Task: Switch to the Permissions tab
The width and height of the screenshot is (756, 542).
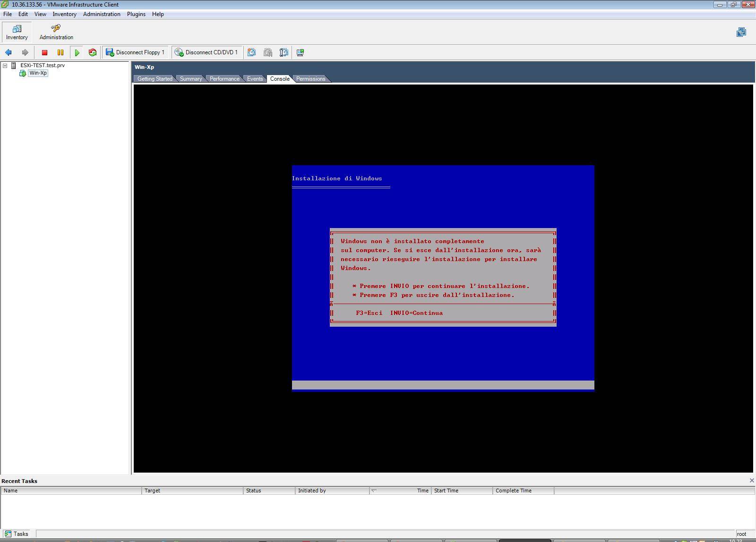Action: click(310, 79)
